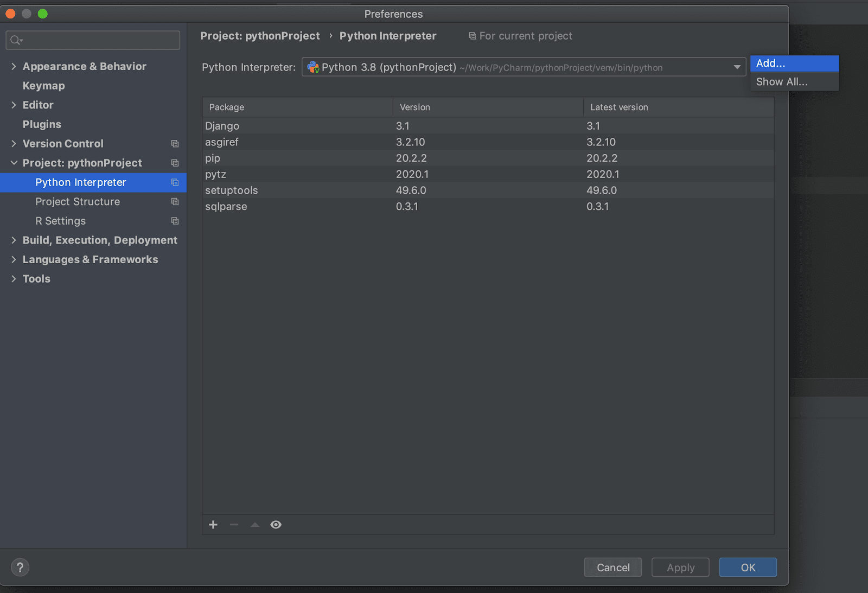Click the For current project icon

473,36
